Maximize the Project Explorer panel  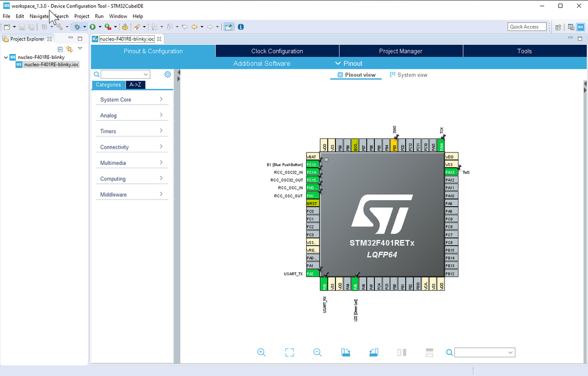pos(80,38)
